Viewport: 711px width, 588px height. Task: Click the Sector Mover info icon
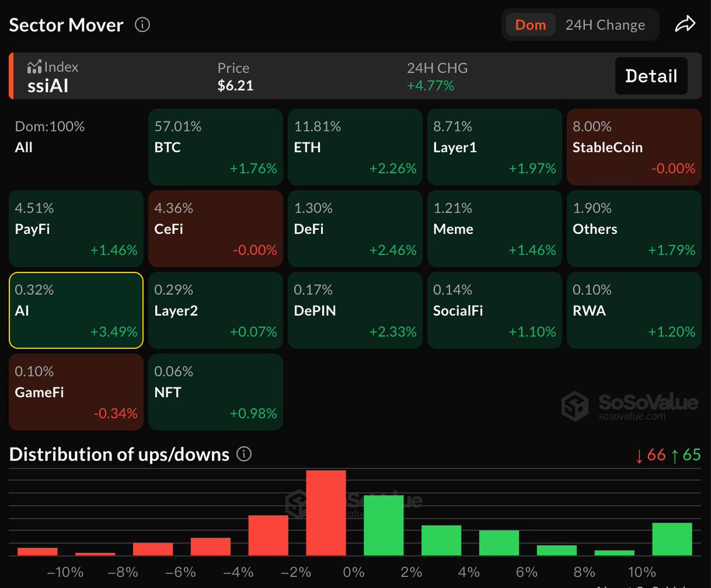(142, 25)
